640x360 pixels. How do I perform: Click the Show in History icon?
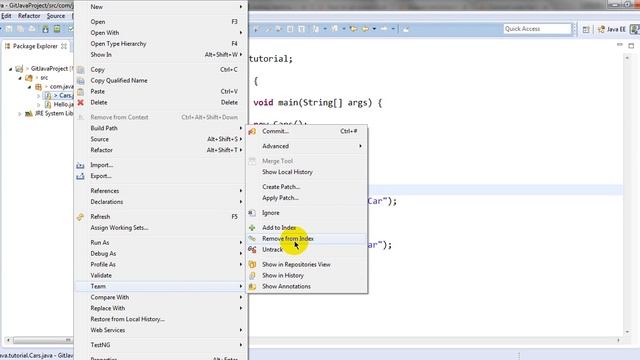[x=252, y=276]
